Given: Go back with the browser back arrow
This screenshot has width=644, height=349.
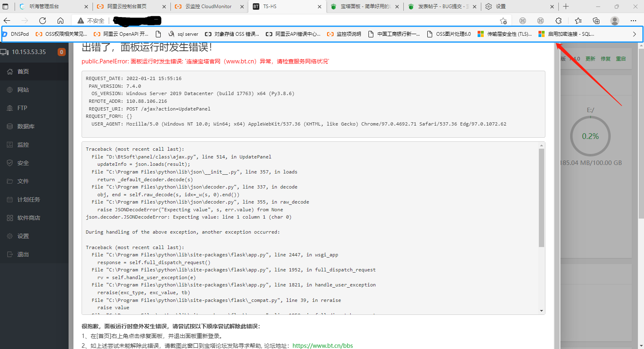Looking at the screenshot, I should point(7,21).
